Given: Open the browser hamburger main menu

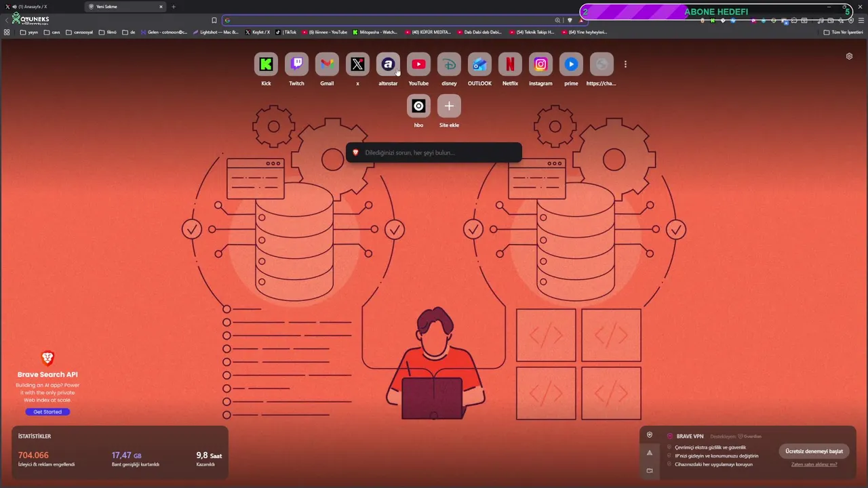Looking at the screenshot, I should pyautogui.click(x=861, y=20).
